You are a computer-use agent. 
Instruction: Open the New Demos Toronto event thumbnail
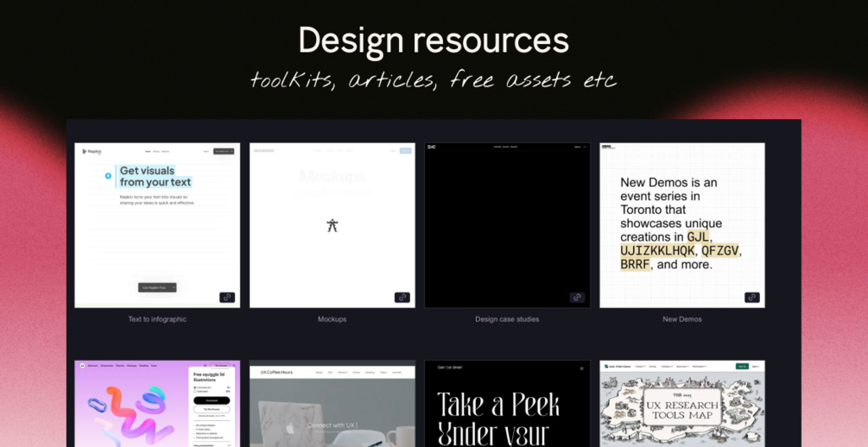click(x=682, y=225)
